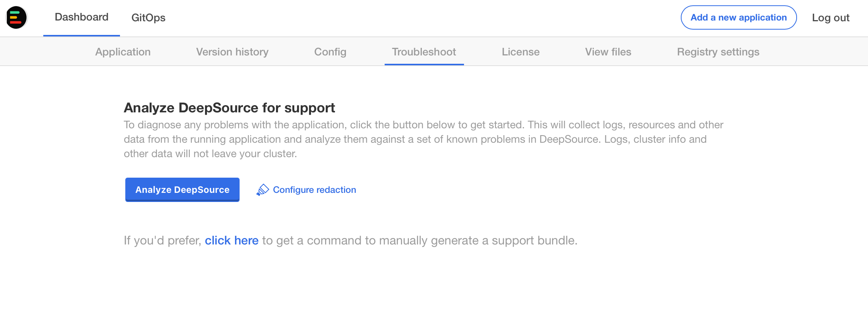Viewport: 868px width, 309px height.
Task: Click the DeepSource logo icon
Action: [x=16, y=17]
